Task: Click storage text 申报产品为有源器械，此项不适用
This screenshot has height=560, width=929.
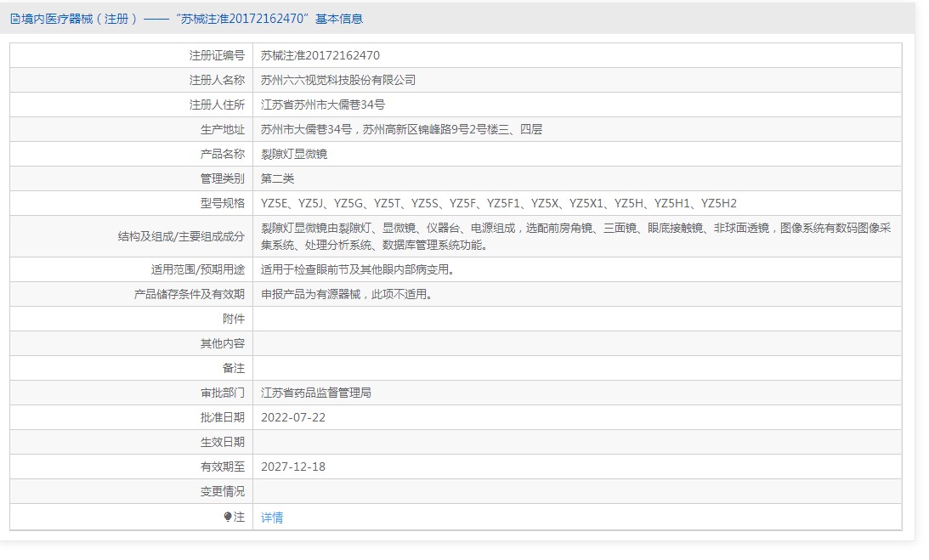Action: coord(347,294)
